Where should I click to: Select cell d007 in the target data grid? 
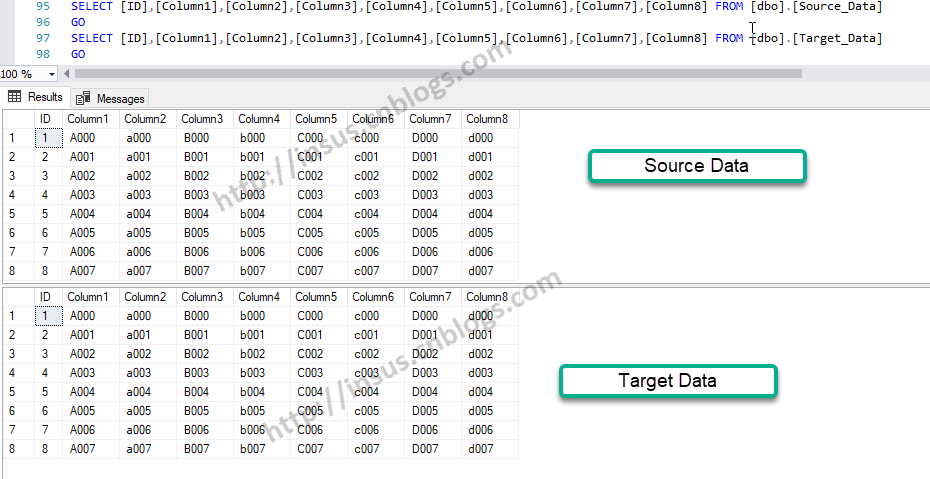(x=482, y=449)
